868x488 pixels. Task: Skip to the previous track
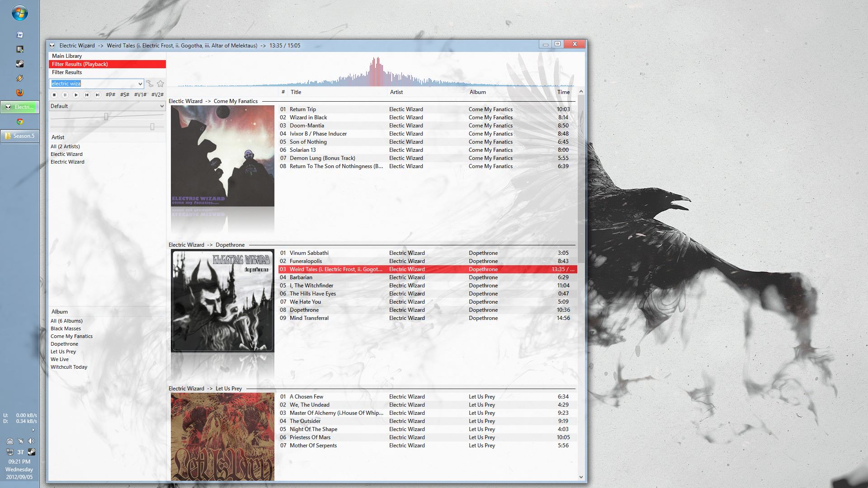pos(87,95)
